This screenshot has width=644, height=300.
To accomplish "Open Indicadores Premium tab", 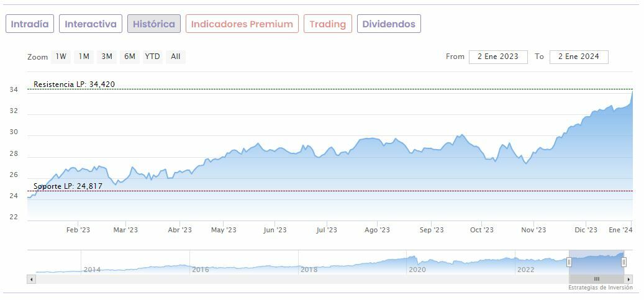I will coord(242,24).
